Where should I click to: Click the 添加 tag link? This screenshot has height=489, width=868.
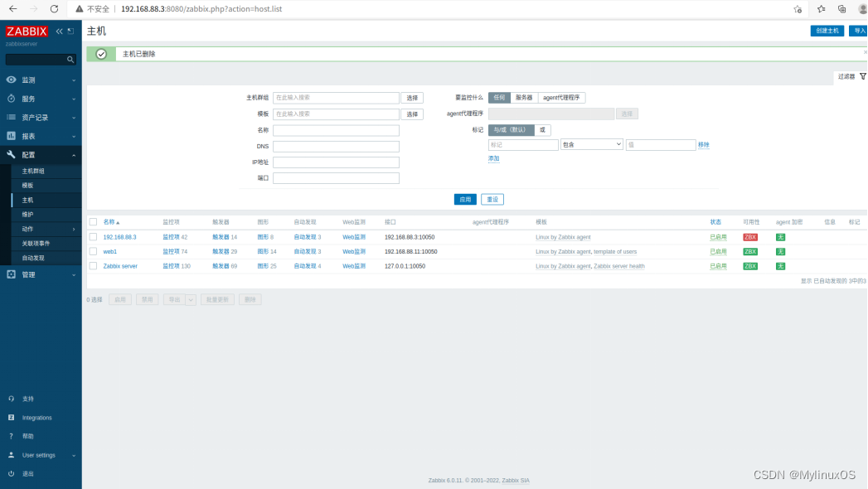[494, 158]
